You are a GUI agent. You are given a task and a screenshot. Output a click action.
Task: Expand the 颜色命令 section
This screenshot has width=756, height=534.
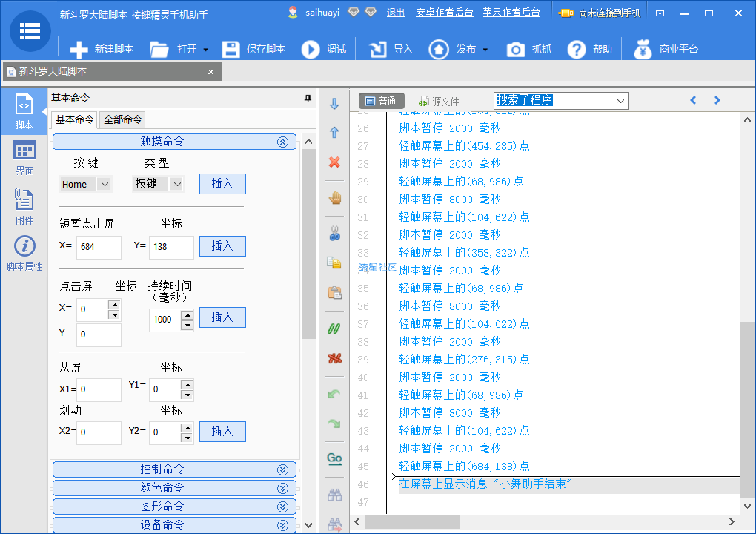coord(282,488)
